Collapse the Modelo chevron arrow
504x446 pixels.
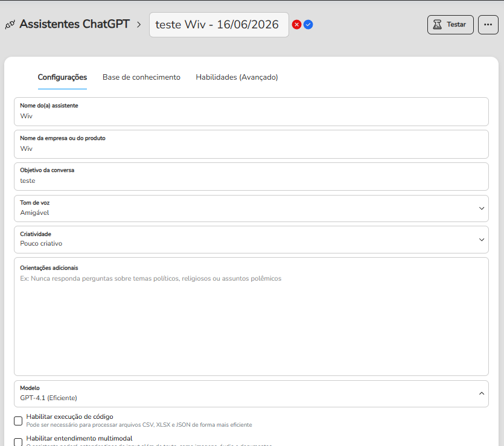482,393
